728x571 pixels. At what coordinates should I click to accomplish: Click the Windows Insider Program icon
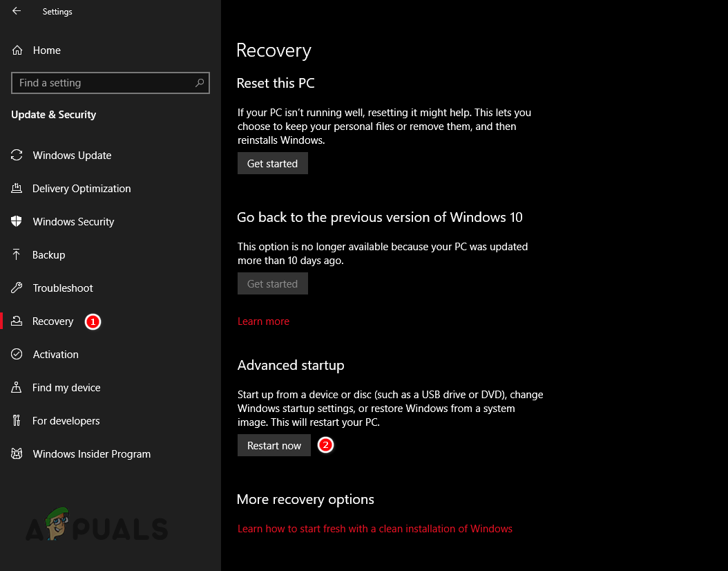[17, 454]
